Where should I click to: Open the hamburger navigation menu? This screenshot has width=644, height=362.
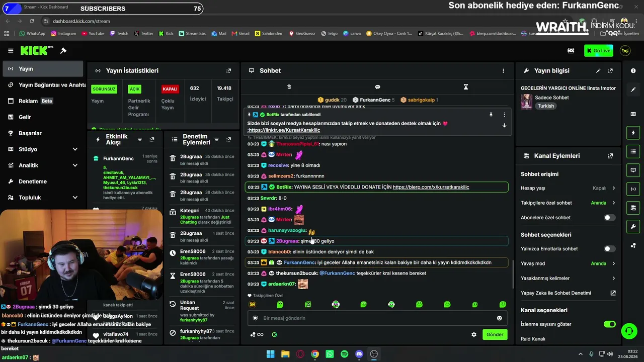click(x=11, y=51)
